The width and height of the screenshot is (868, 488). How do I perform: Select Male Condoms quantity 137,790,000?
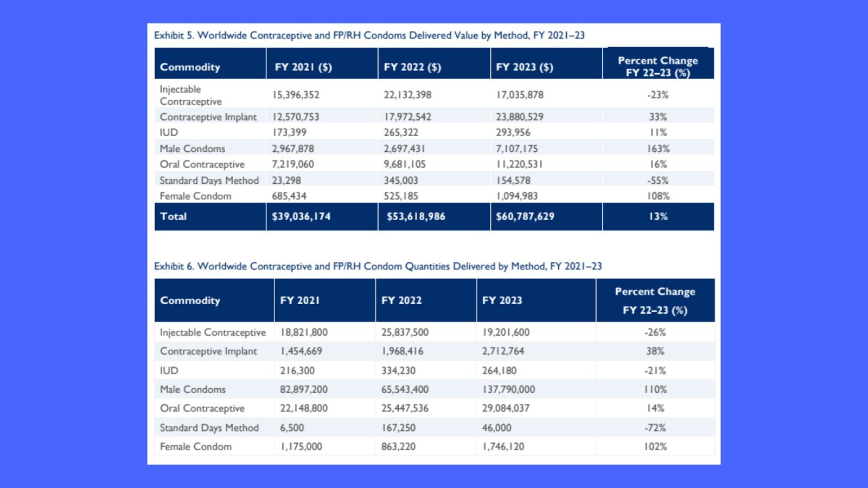point(508,389)
